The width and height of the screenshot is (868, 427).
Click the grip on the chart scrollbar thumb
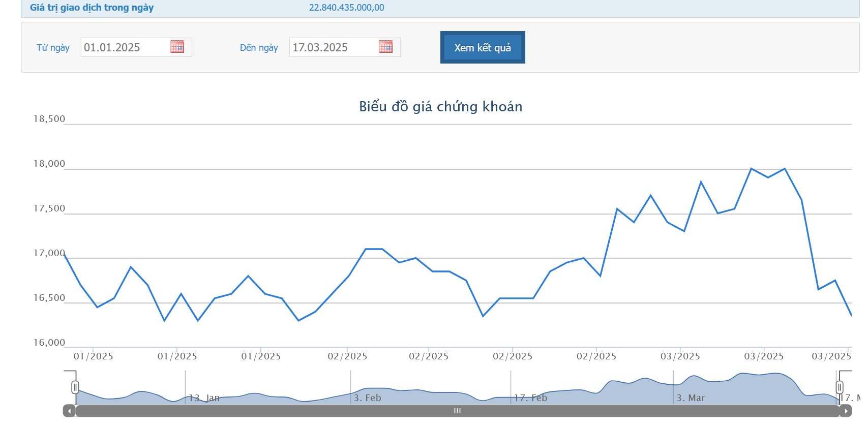coord(457,411)
